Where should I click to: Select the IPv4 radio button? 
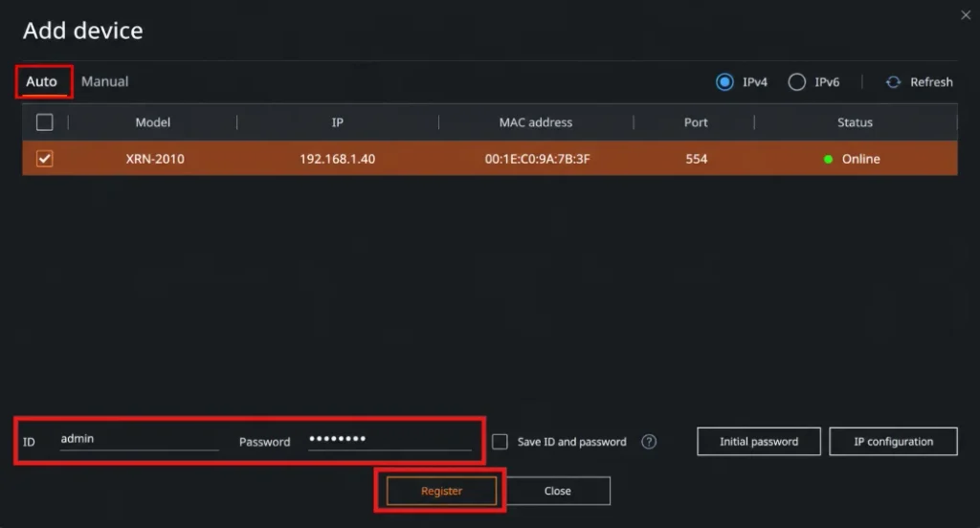[x=724, y=82]
